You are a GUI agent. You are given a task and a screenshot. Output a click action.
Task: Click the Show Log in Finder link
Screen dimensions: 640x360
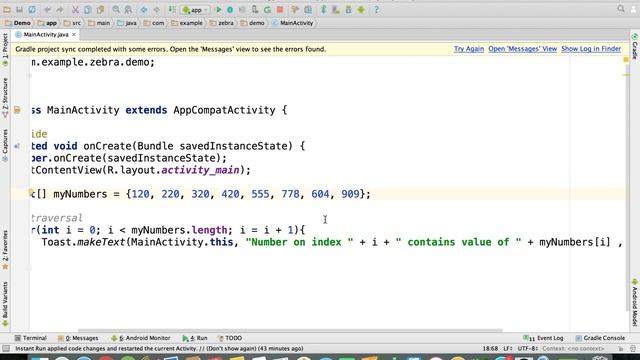point(591,49)
